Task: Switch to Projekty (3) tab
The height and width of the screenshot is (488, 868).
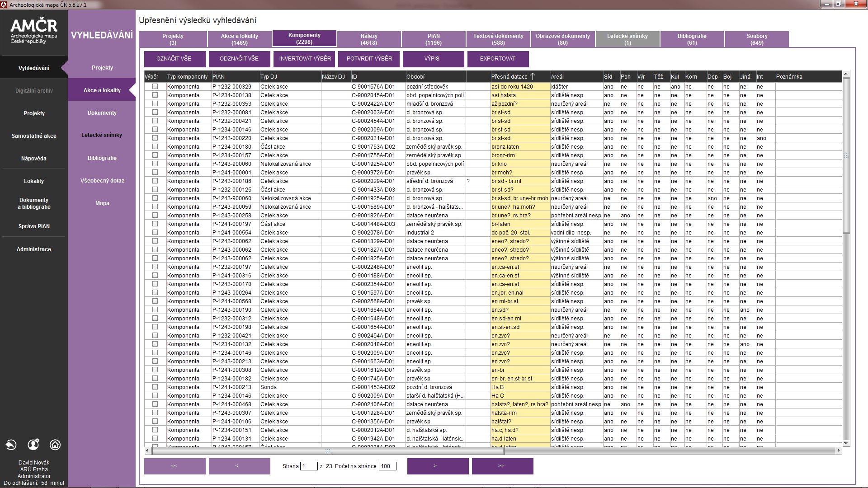Action: (x=173, y=39)
